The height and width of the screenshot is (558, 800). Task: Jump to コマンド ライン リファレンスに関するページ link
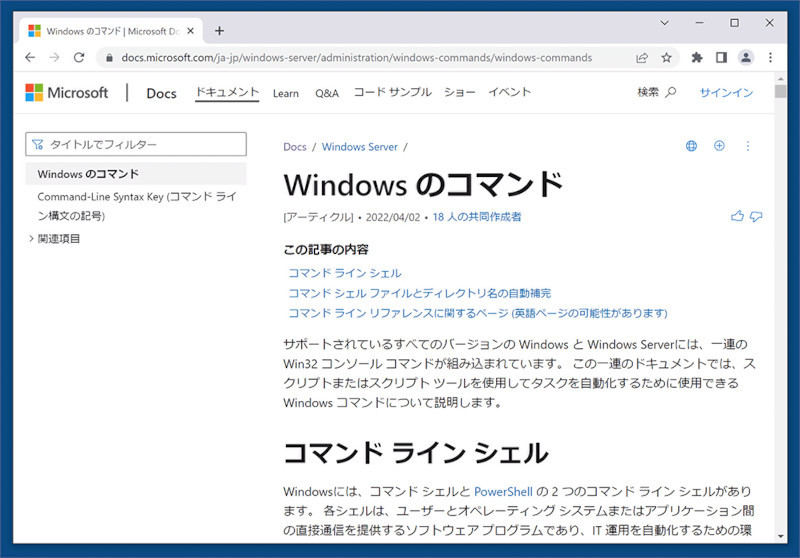478,313
